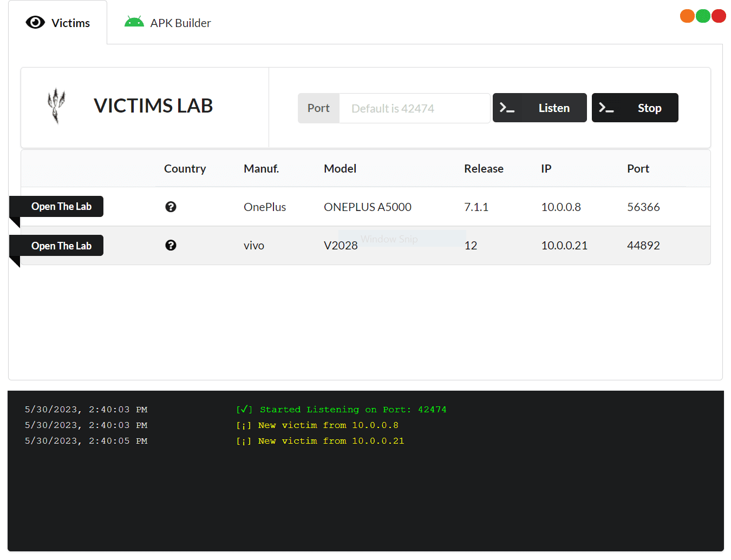Click log entry New victim from 10.0.0.21

click(320, 441)
